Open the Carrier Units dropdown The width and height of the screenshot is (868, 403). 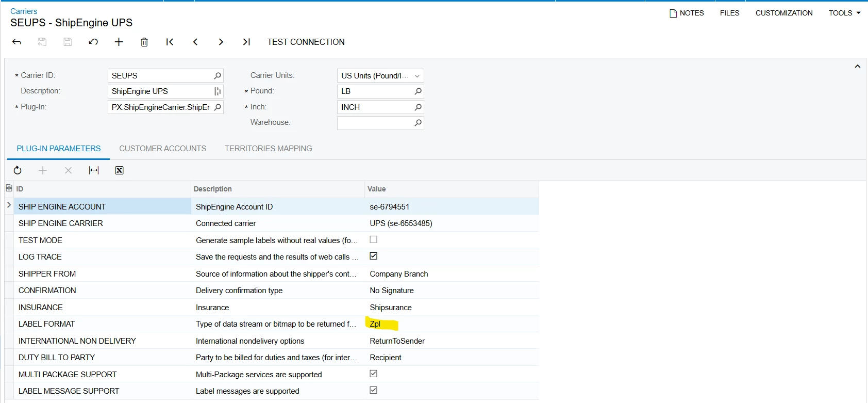tap(417, 76)
